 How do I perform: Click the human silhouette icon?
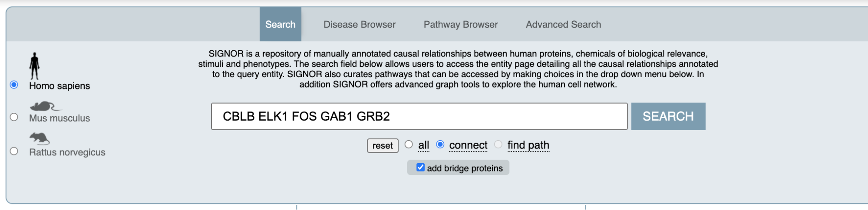click(34, 66)
